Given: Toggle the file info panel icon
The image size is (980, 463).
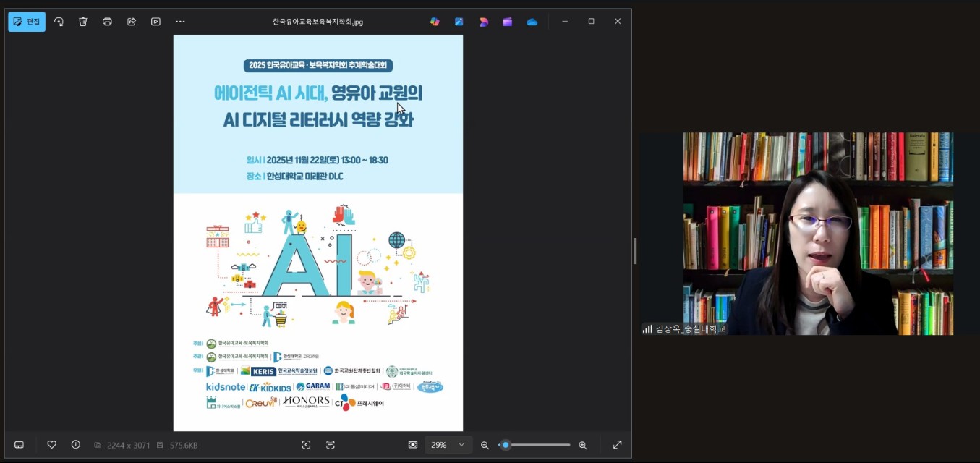Looking at the screenshot, I should (75, 445).
